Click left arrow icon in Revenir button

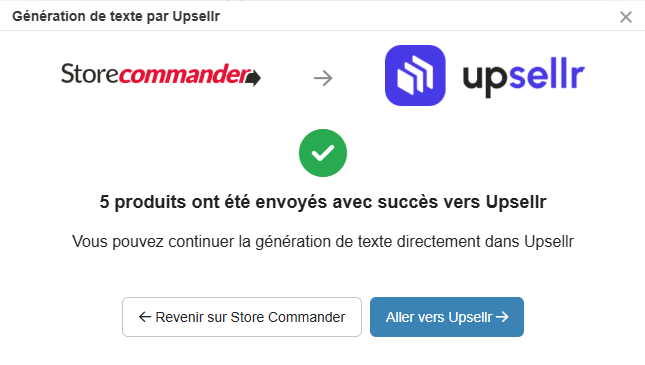pyautogui.click(x=144, y=317)
